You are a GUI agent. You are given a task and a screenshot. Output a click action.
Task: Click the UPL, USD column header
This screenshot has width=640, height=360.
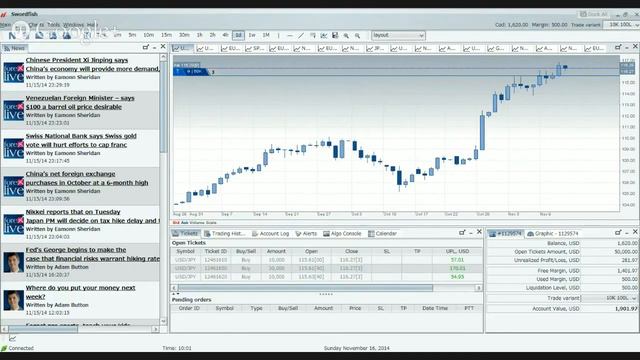[x=457, y=251]
